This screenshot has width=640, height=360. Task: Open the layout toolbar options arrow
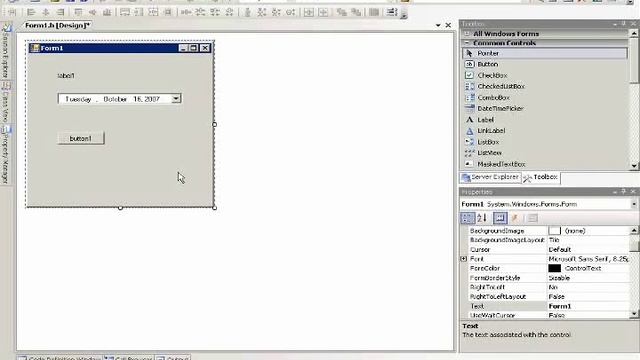(x=404, y=14)
